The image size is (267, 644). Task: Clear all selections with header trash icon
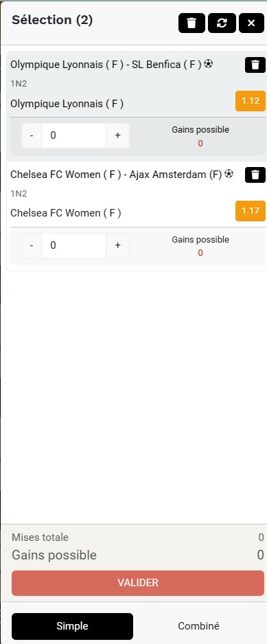[191, 23]
